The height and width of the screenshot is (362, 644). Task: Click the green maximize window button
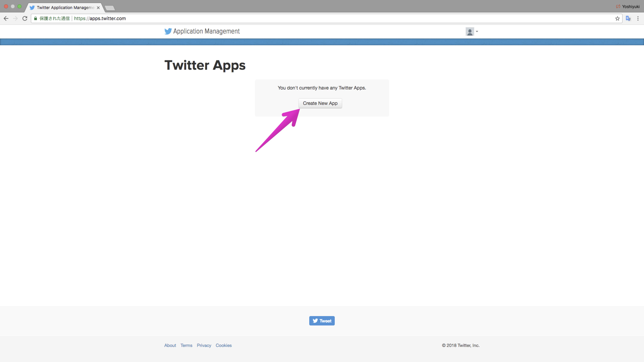[19, 7]
